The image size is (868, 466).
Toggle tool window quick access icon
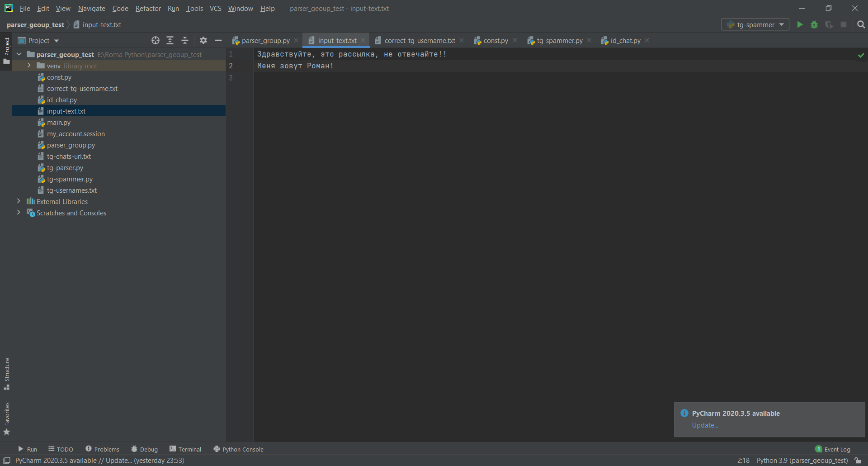7,461
